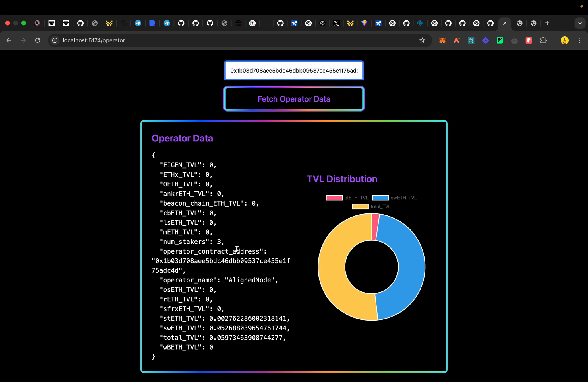Open the teal Perplexity extension icon
This screenshot has width=588, height=382.
[x=471, y=40]
